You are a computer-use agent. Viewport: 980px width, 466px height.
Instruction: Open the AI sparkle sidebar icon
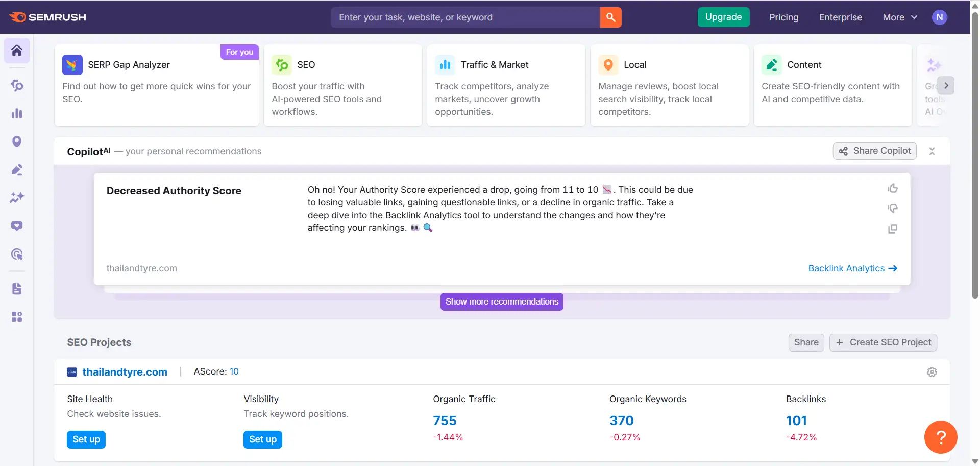tap(17, 198)
